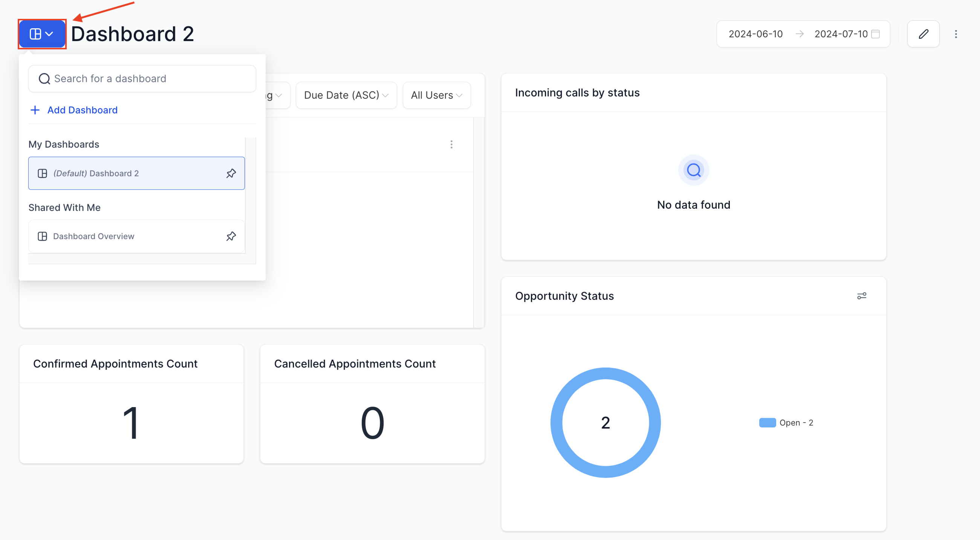Click the calendar icon in date range
Screen dimensions: 980x540
point(875,34)
